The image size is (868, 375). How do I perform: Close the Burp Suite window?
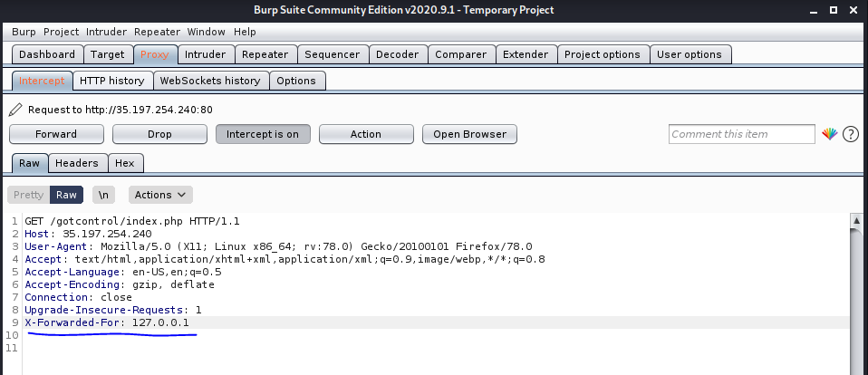(854, 10)
